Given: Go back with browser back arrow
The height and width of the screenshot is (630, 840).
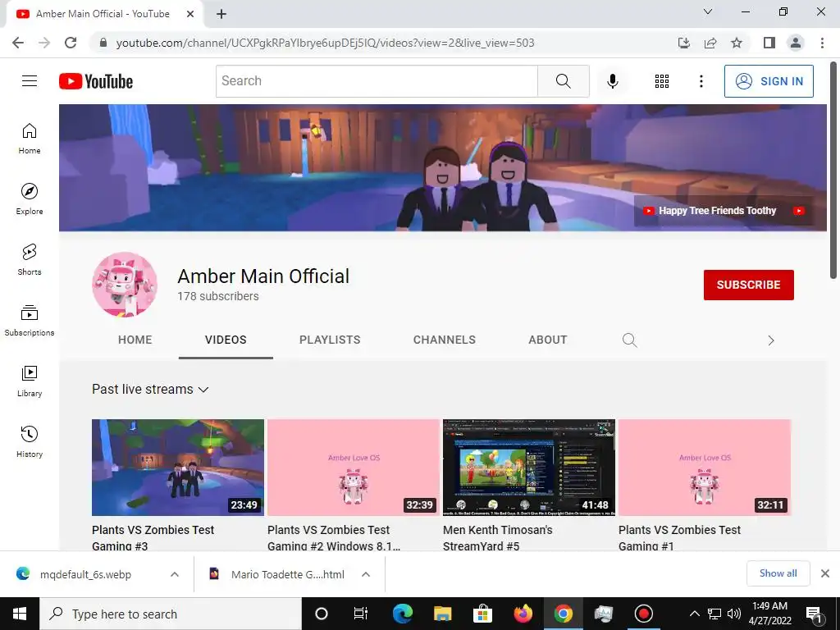Looking at the screenshot, I should point(18,43).
